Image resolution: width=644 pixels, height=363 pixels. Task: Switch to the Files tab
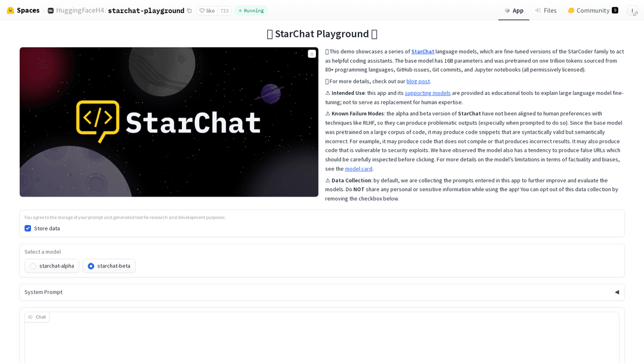coord(546,11)
